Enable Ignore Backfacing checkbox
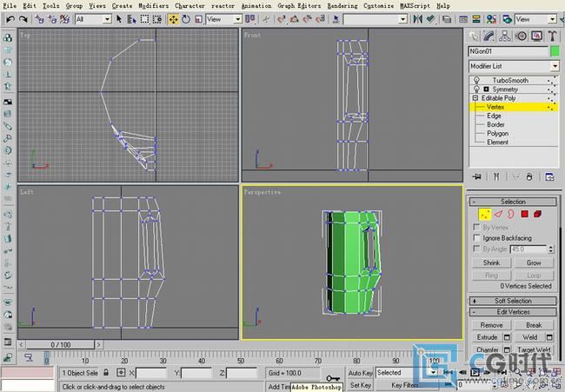 [476, 238]
